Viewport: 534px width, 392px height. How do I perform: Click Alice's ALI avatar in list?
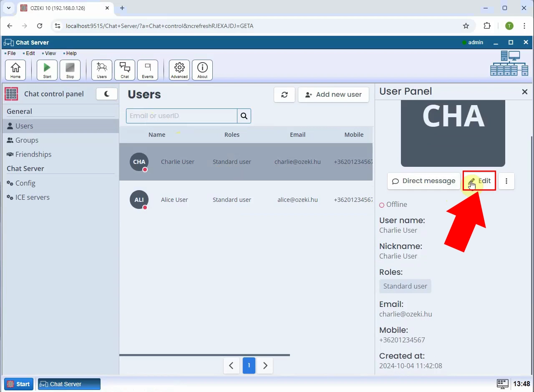[x=139, y=200]
